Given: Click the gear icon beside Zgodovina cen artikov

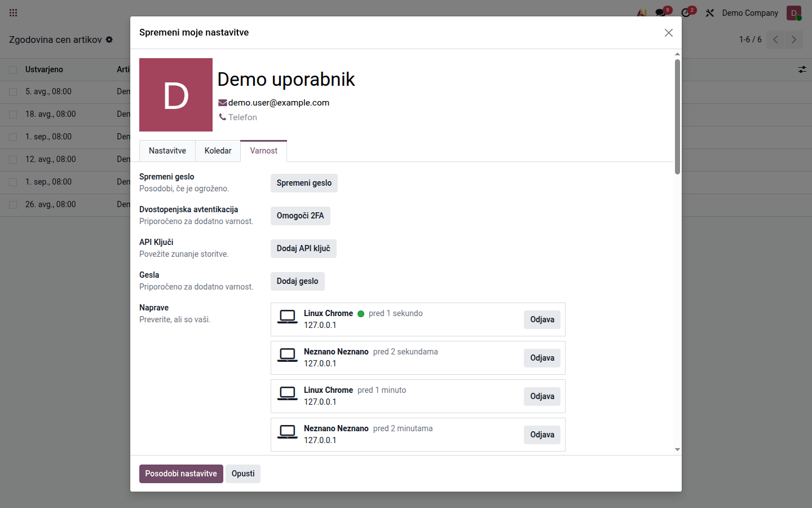Looking at the screenshot, I should tap(109, 40).
